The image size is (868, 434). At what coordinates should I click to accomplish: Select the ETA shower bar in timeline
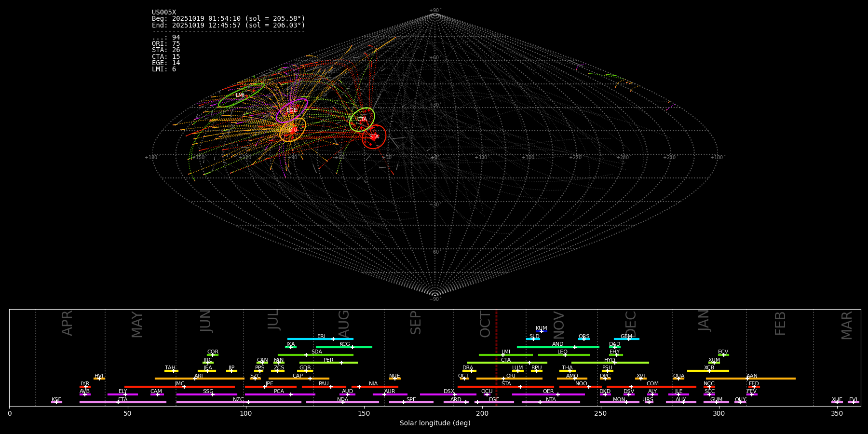point(123,402)
